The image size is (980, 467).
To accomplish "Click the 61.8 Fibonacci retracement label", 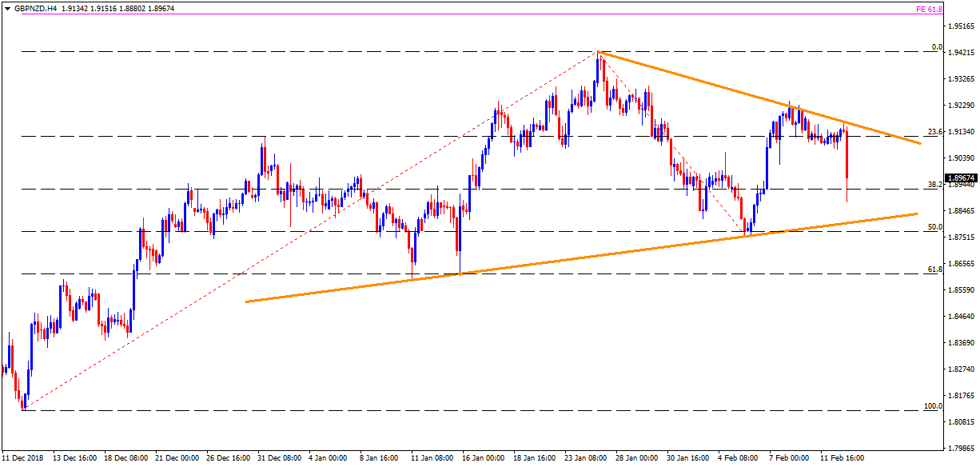I will (x=934, y=269).
